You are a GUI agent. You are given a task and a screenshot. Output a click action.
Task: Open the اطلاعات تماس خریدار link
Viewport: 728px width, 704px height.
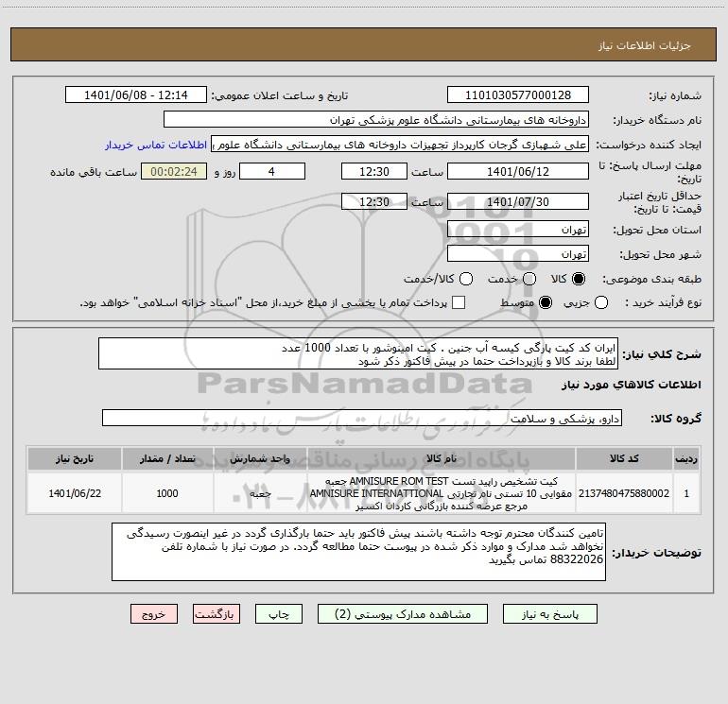pos(156,145)
